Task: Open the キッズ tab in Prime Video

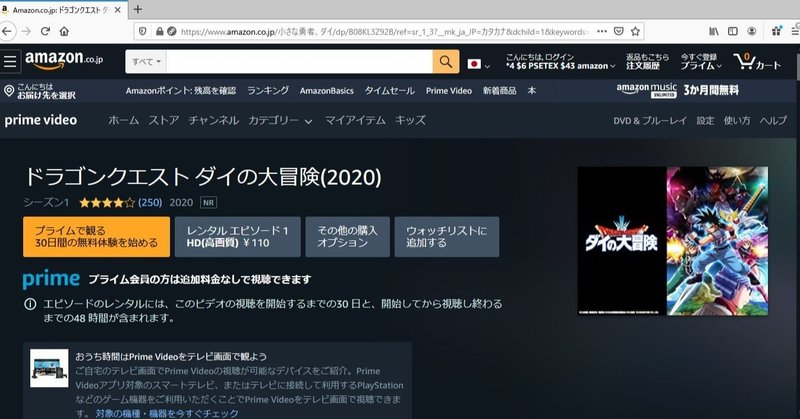Action: click(x=410, y=120)
